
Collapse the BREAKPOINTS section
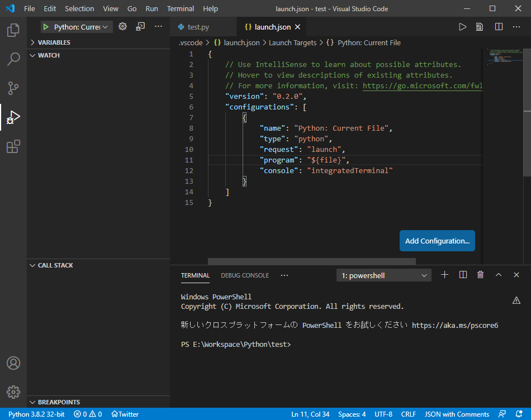pos(98,402)
